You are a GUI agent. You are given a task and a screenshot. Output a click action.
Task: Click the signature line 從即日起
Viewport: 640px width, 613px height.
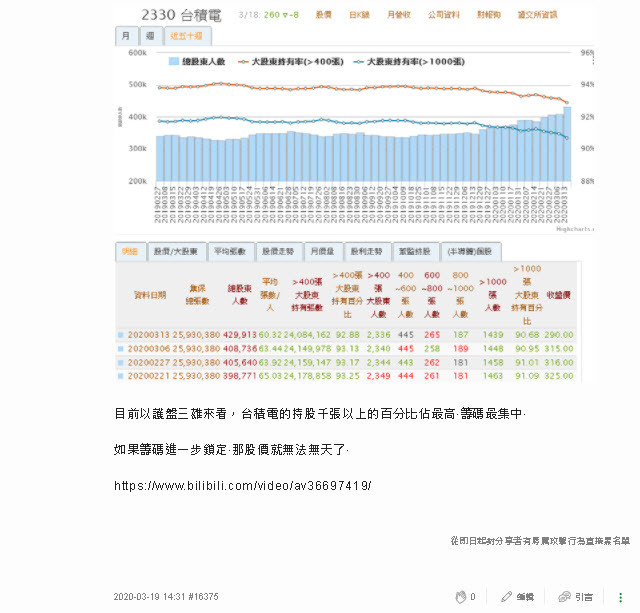540,541
